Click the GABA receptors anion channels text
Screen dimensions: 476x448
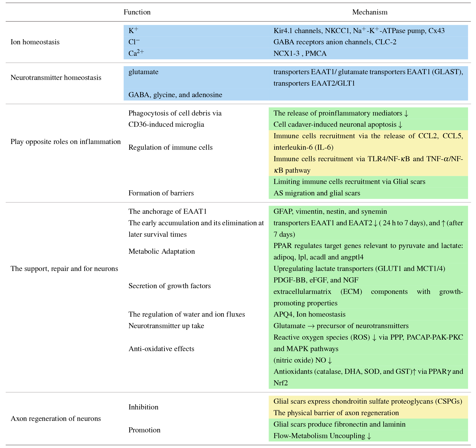[334, 42]
